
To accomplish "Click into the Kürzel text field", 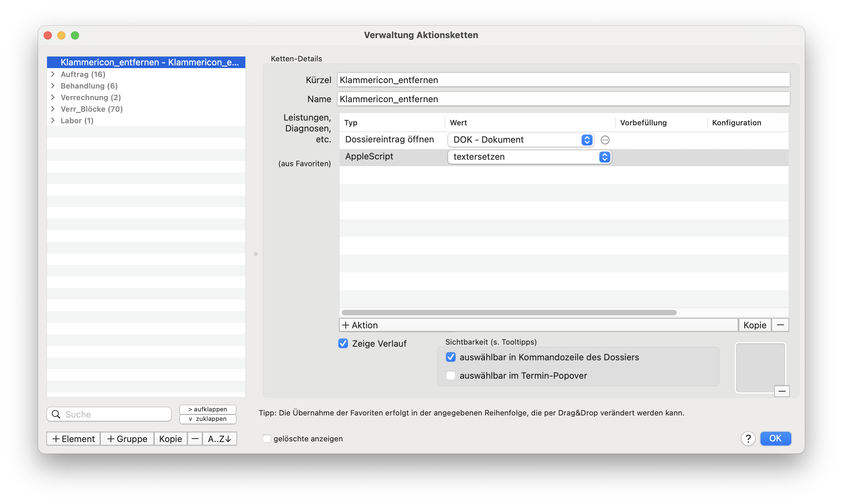I will pyautogui.click(x=563, y=80).
